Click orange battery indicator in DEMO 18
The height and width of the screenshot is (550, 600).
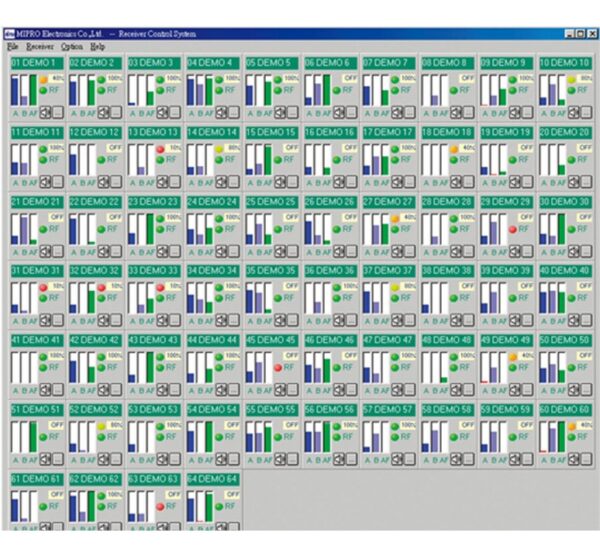tap(454, 149)
